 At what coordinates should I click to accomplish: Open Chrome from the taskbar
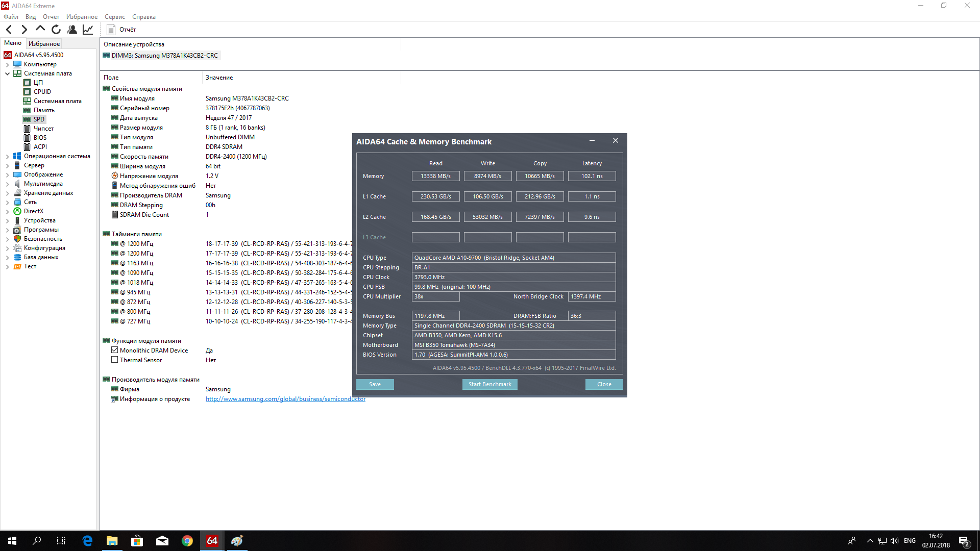point(187,541)
